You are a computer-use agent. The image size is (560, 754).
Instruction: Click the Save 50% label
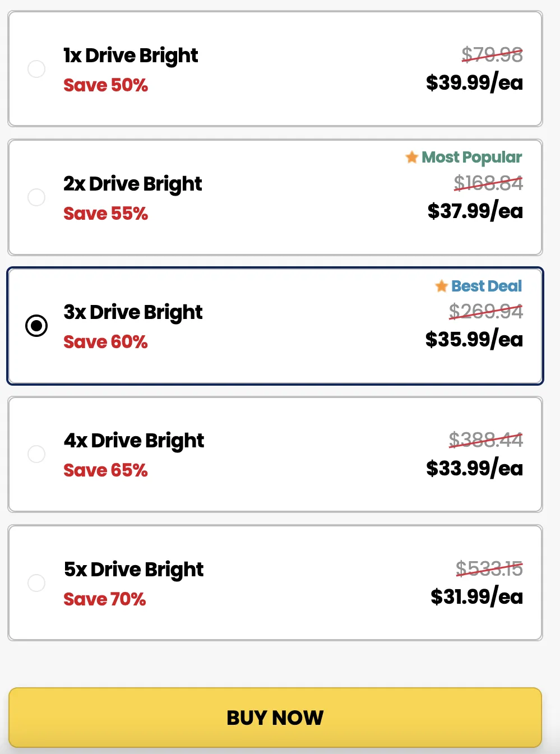[x=106, y=85]
